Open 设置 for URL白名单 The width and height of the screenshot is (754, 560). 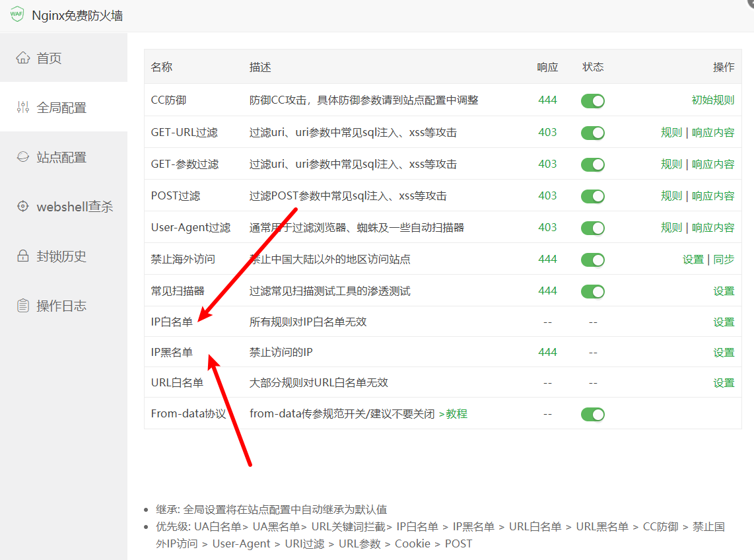tap(724, 382)
